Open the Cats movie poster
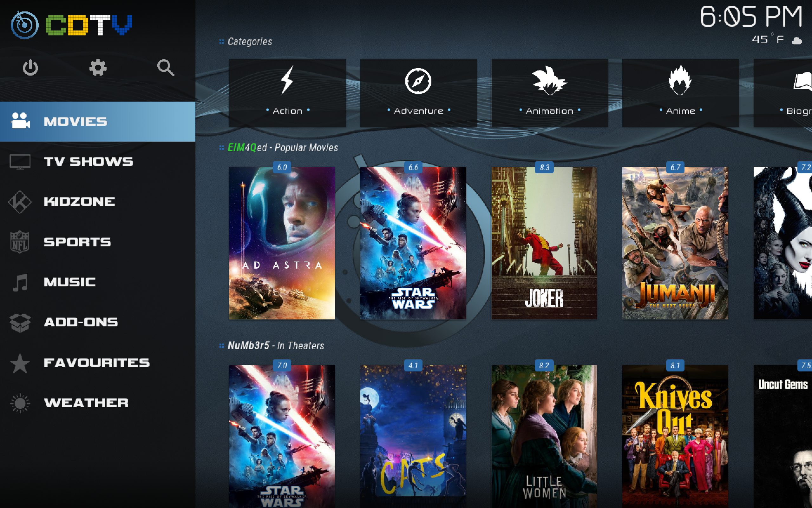This screenshot has height=508, width=812. pyautogui.click(x=413, y=437)
